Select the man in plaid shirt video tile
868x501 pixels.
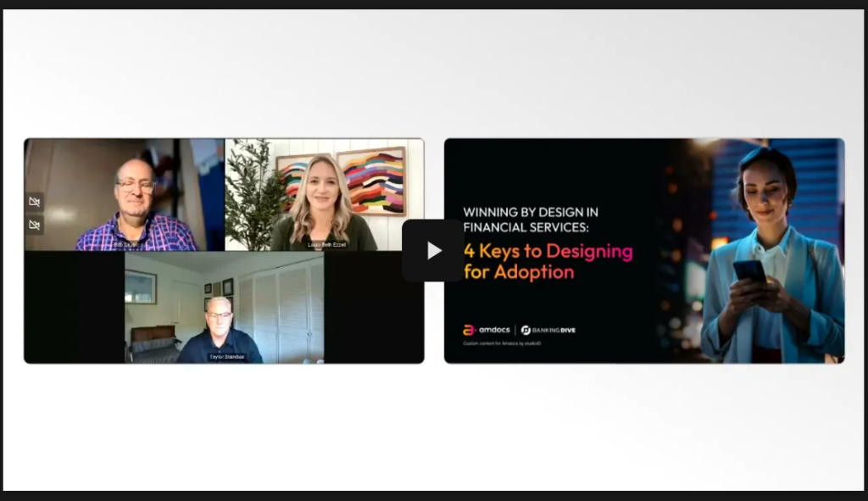(125, 195)
